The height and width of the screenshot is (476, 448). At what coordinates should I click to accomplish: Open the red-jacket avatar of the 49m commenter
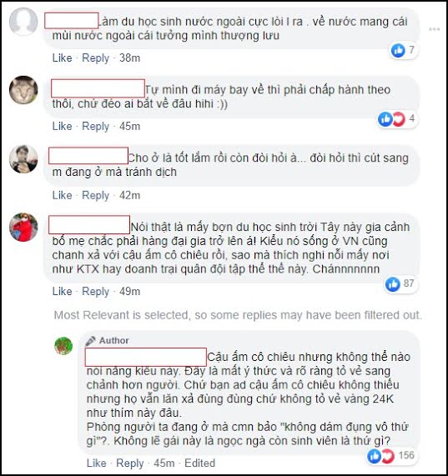click(x=23, y=228)
